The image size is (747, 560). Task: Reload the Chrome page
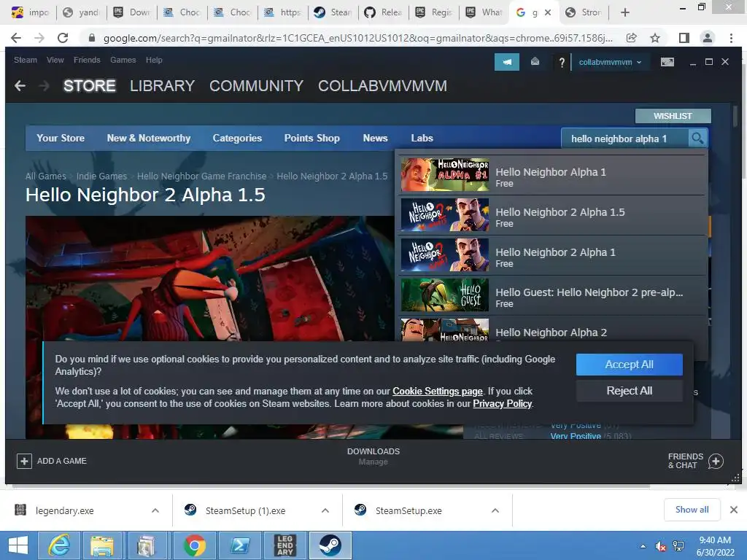click(x=63, y=38)
